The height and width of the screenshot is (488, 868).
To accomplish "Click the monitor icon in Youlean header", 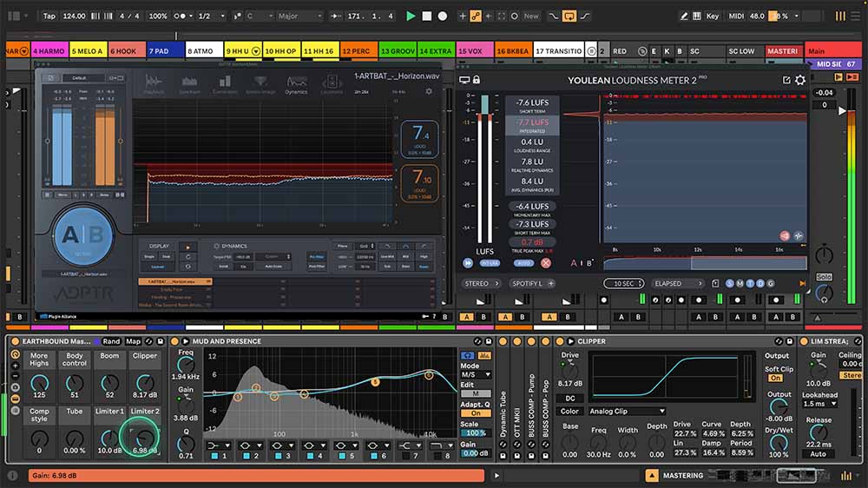I will (464, 80).
